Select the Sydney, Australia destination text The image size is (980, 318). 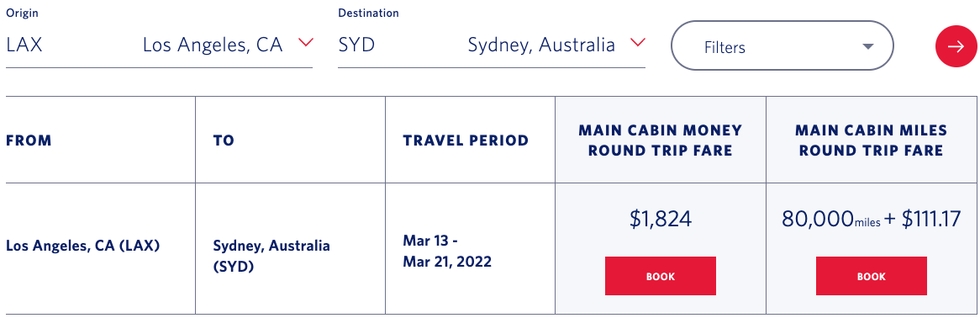pyautogui.click(x=541, y=45)
